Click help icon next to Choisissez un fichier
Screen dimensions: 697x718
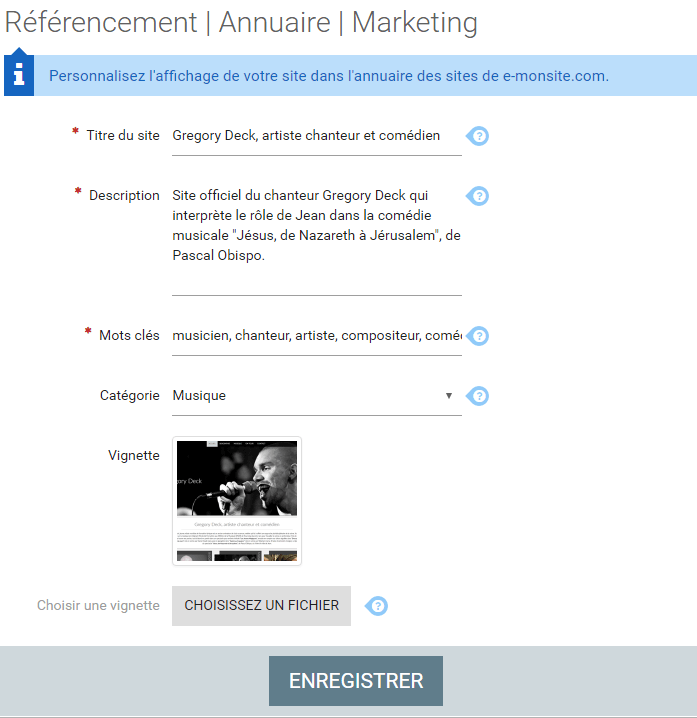(376, 606)
